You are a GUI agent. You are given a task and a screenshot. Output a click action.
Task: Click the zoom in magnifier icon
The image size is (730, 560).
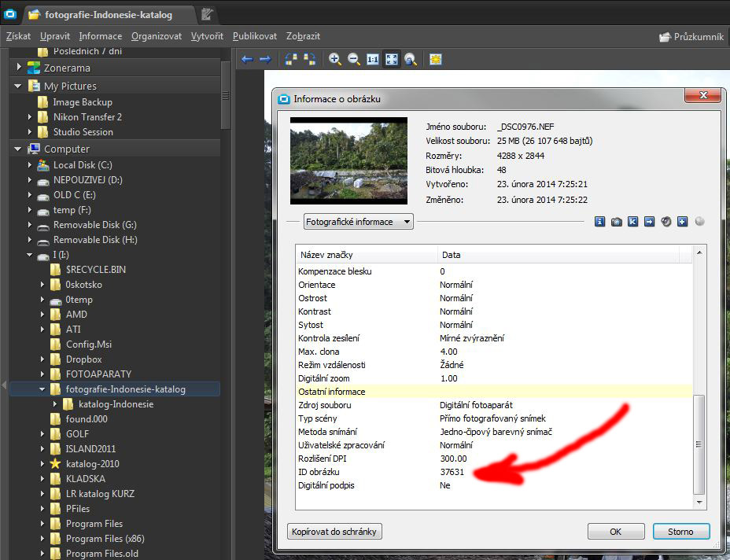click(335, 60)
